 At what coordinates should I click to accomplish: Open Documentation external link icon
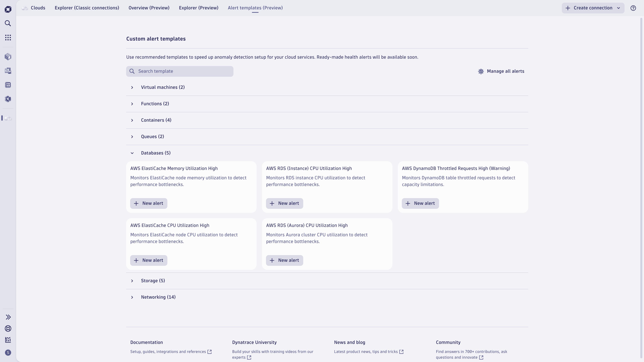coord(209,352)
